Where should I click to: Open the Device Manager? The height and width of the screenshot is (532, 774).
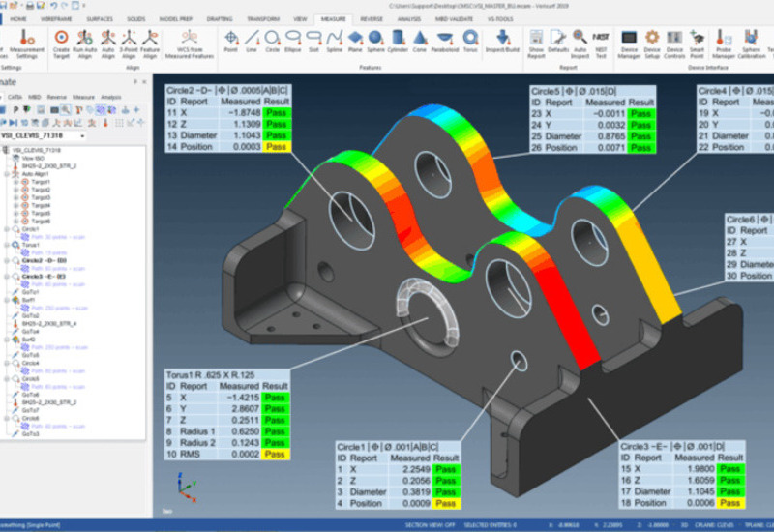point(629,44)
